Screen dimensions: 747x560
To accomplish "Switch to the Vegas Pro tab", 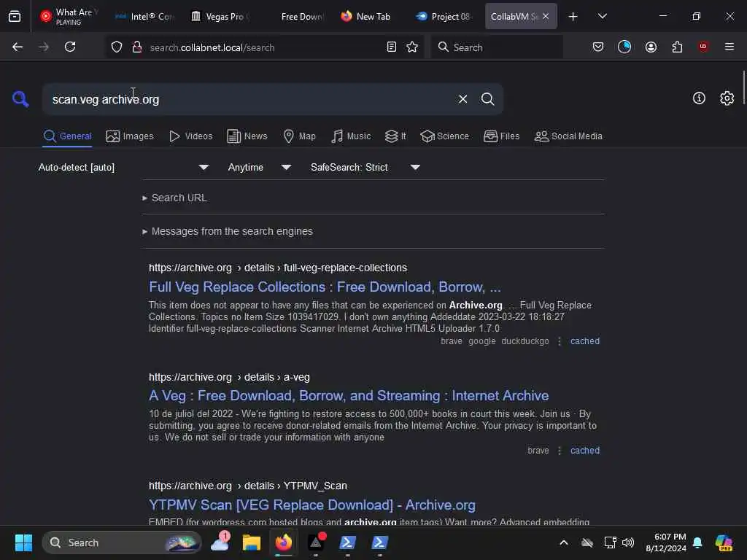I will (x=220, y=17).
